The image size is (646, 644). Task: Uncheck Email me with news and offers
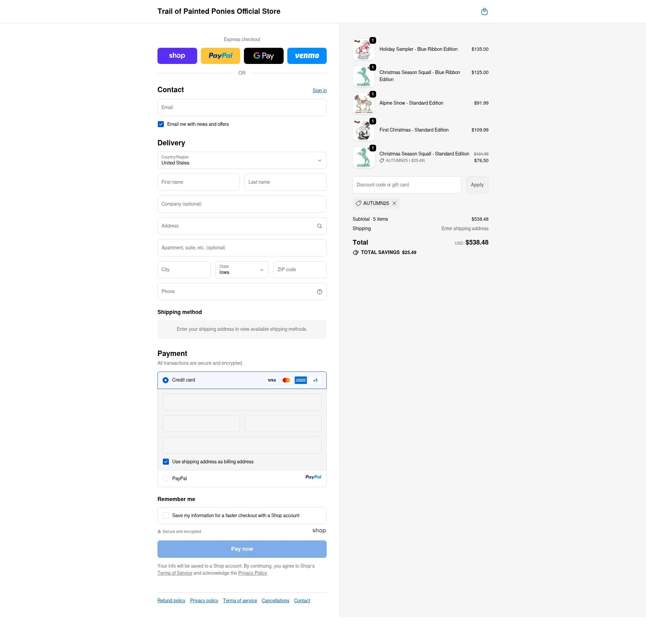point(161,124)
